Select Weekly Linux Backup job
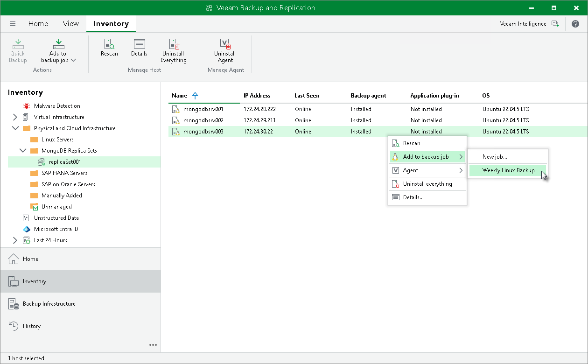588x364 pixels. coord(508,170)
